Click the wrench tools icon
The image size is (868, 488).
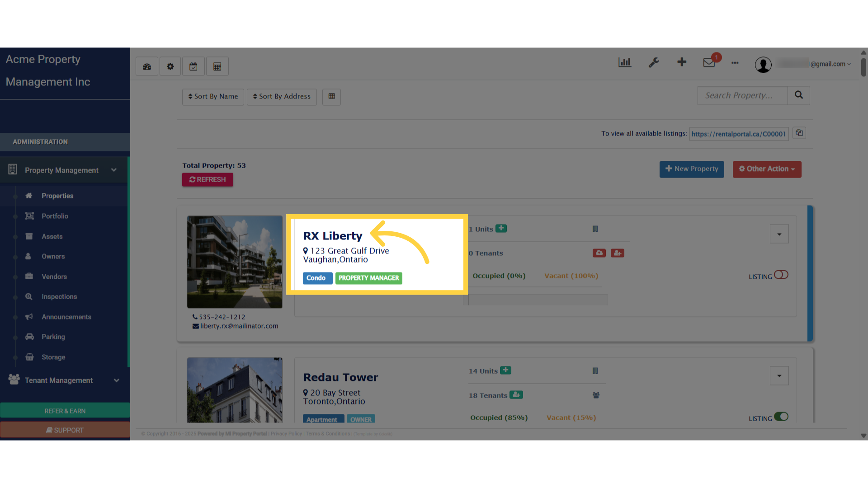click(654, 62)
